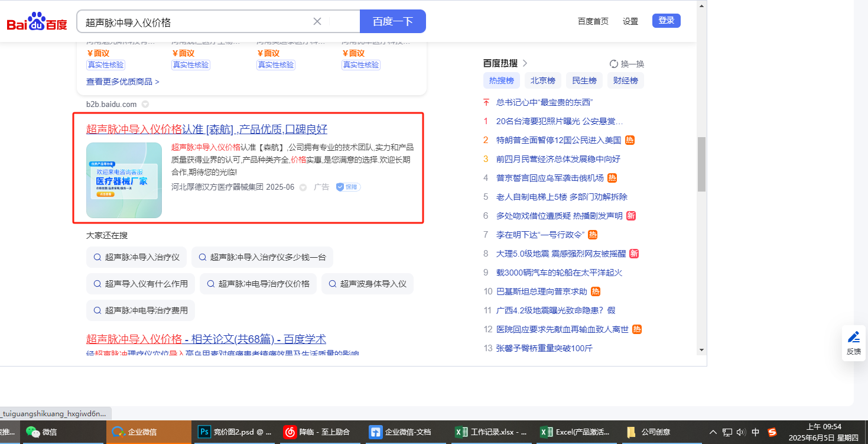The height and width of the screenshot is (444, 868).
Task: Open 查看更多优质商品 link
Action: (x=122, y=82)
